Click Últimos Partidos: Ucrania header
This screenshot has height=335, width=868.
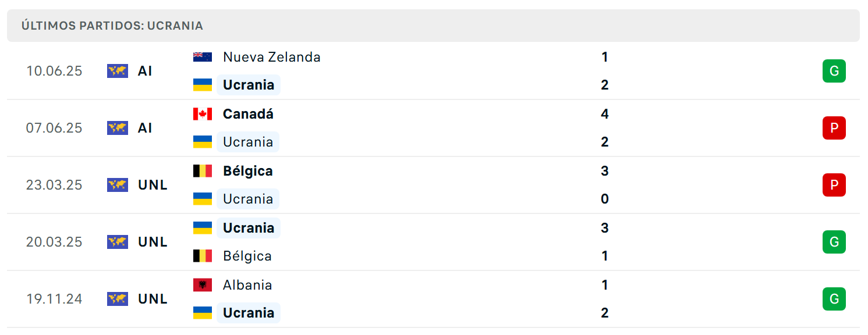(x=112, y=26)
